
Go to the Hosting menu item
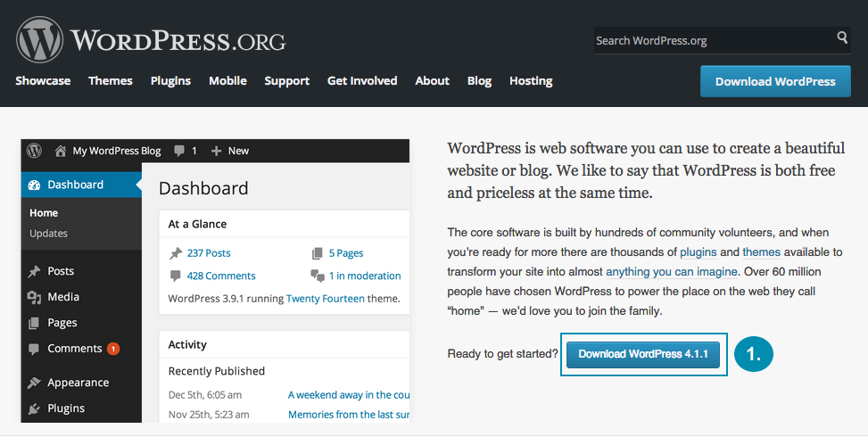tap(531, 80)
